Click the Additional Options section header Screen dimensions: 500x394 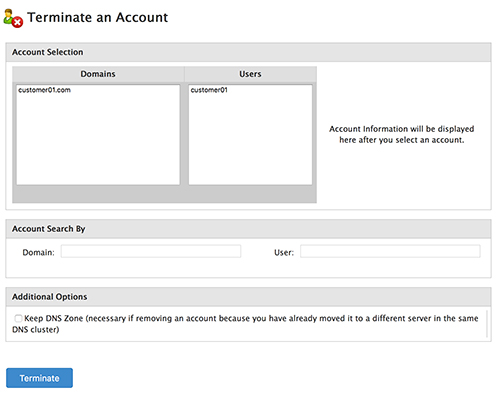click(248, 297)
